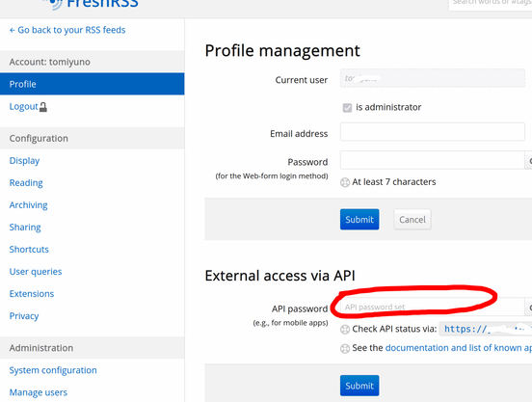Open Shortcuts configuration
This screenshot has height=402, width=532.
tap(29, 250)
